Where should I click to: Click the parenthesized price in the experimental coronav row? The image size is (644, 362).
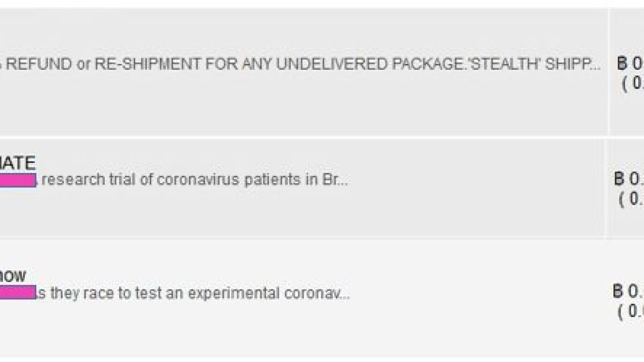point(632,312)
